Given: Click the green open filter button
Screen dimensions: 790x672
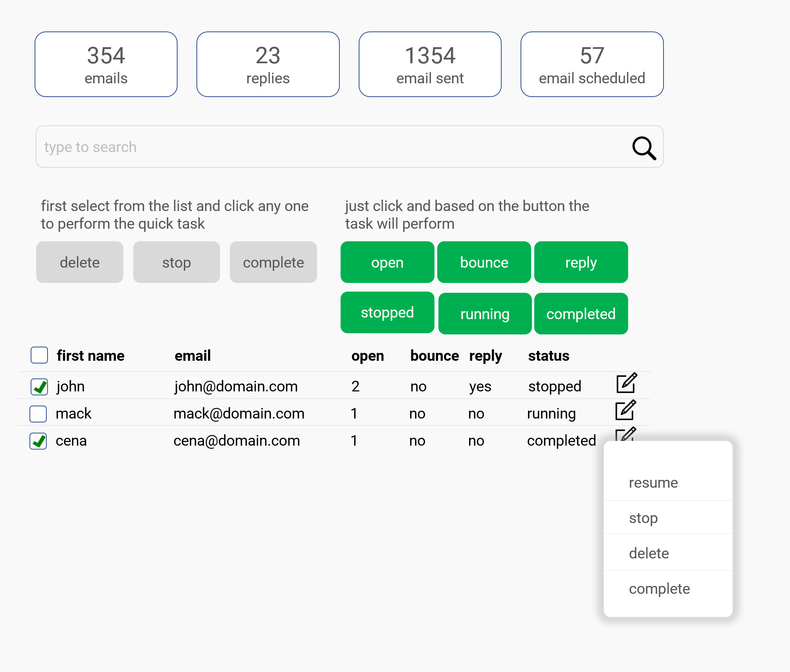Looking at the screenshot, I should pyautogui.click(x=387, y=262).
